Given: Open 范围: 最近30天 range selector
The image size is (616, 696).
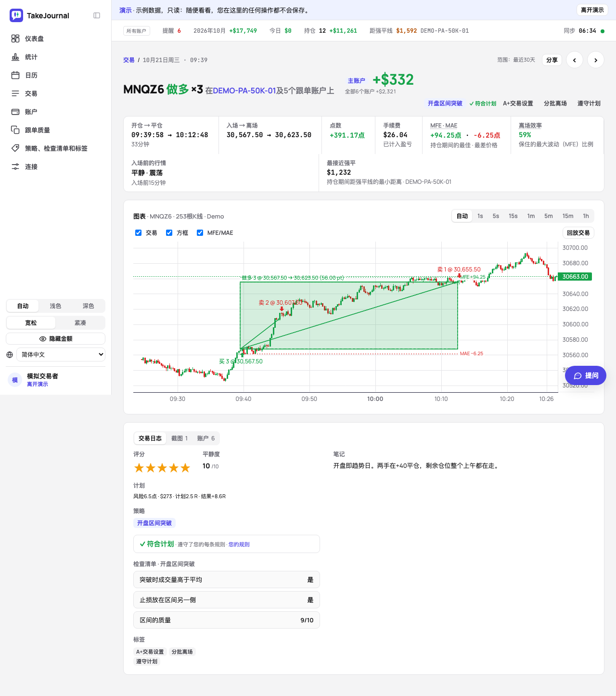Looking at the screenshot, I should pos(516,60).
